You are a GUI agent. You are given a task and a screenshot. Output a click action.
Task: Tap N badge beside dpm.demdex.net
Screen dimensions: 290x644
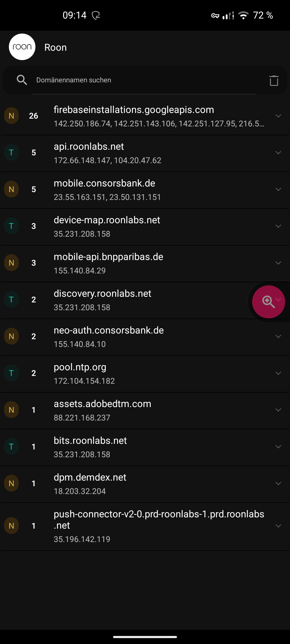click(x=11, y=483)
